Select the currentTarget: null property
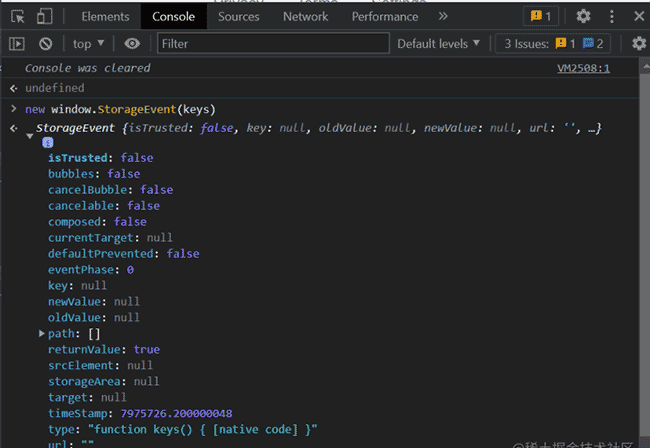 click(110, 237)
